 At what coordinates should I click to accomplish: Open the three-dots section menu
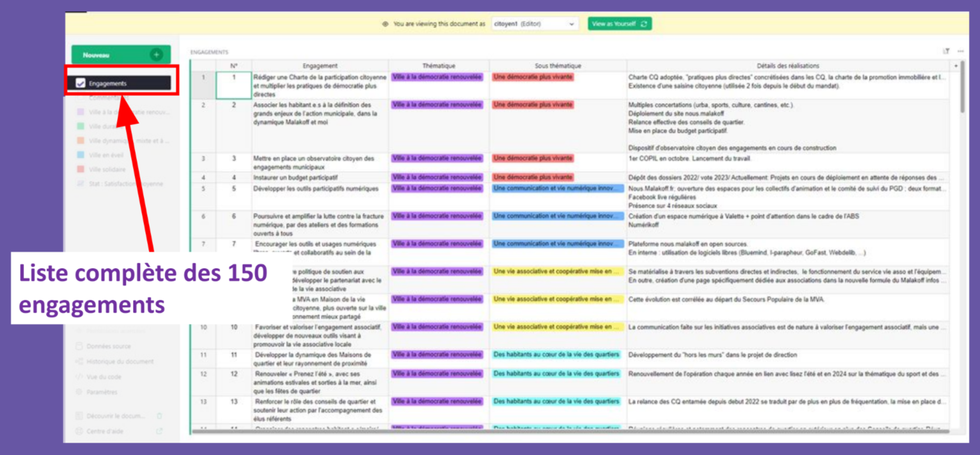click(961, 52)
